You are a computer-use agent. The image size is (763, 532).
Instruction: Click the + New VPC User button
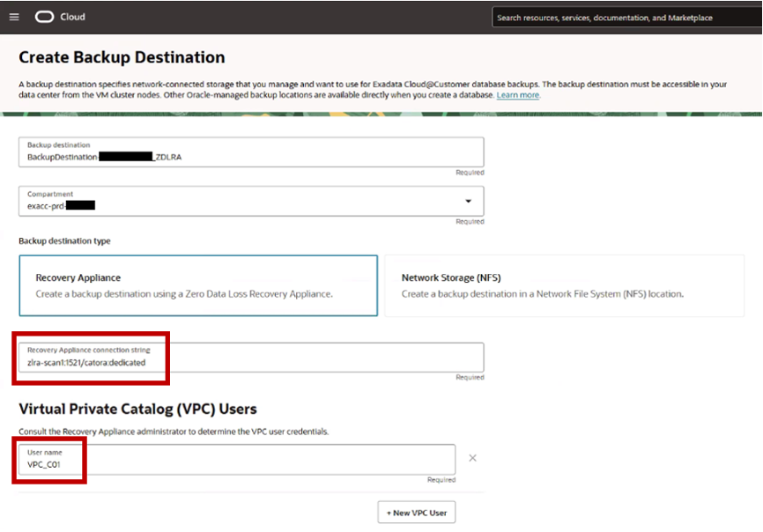click(x=417, y=513)
